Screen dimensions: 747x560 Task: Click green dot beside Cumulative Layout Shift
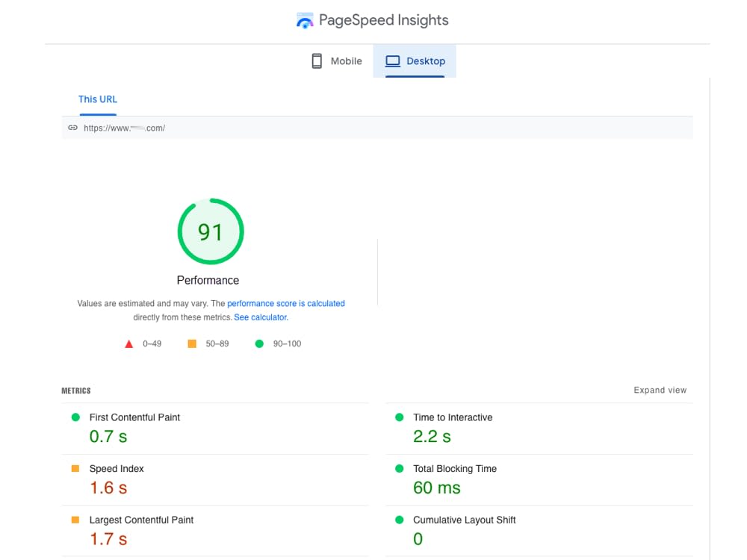coord(399,520)
